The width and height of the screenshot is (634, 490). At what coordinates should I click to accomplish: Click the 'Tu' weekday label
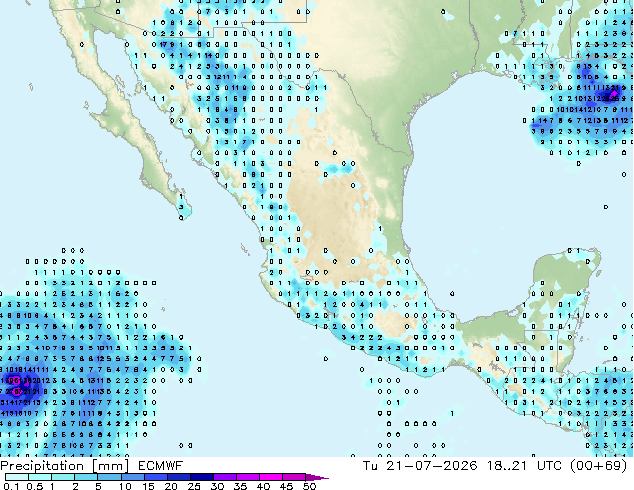[370, 466]
